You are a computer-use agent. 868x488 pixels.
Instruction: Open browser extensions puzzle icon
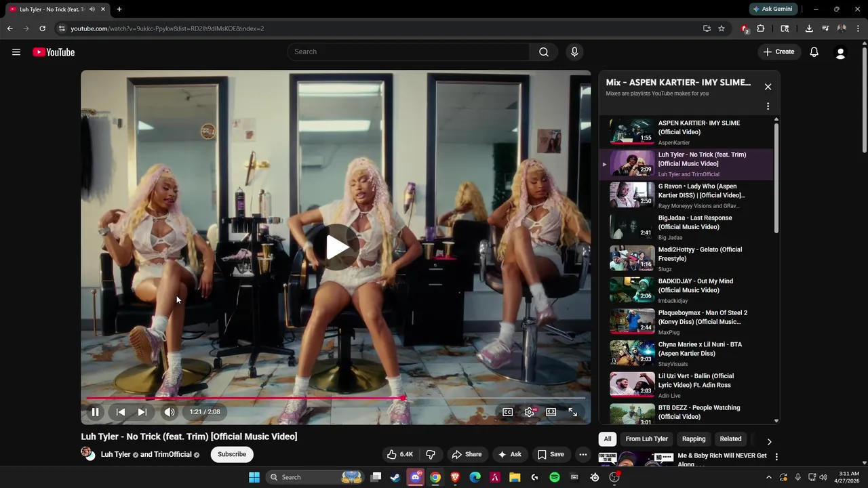tap(760, 28)
